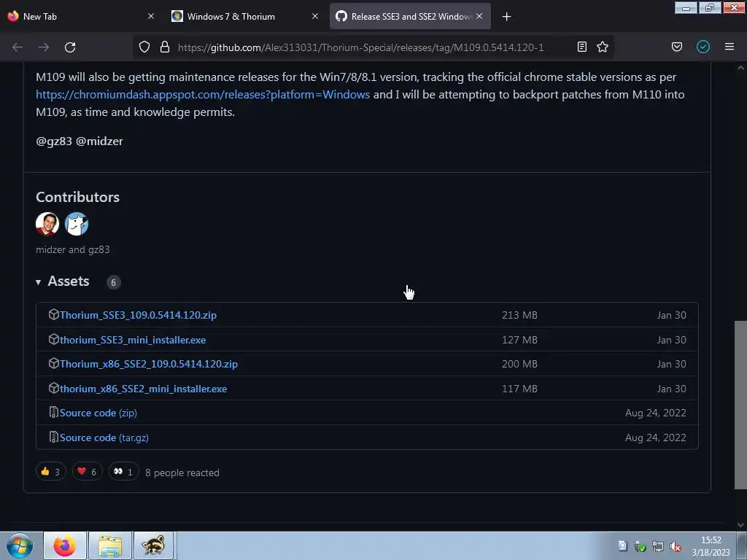This screenshot has height=560, width=747.
Task: Bookmark this page with the star icon
Action: pyautogui.click(x=603, y=47)
